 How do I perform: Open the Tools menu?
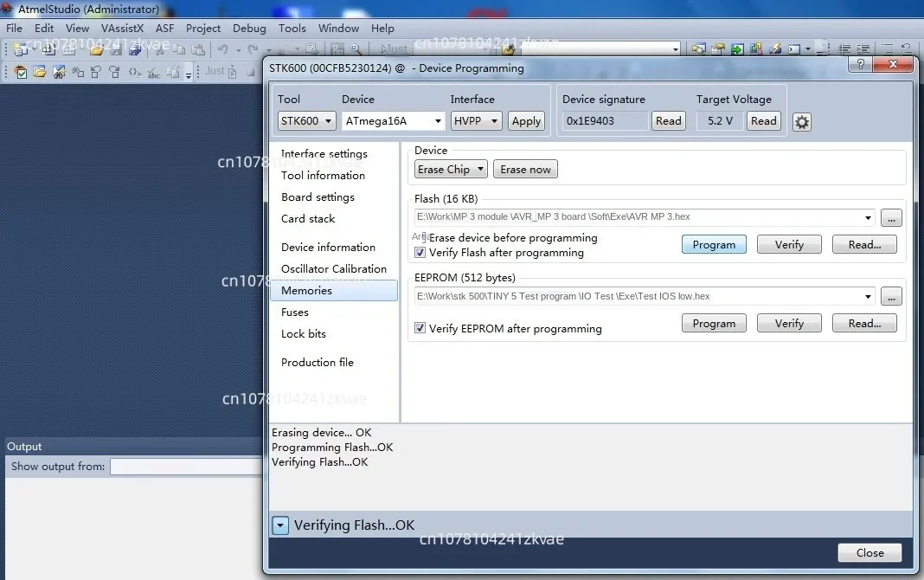292,29
